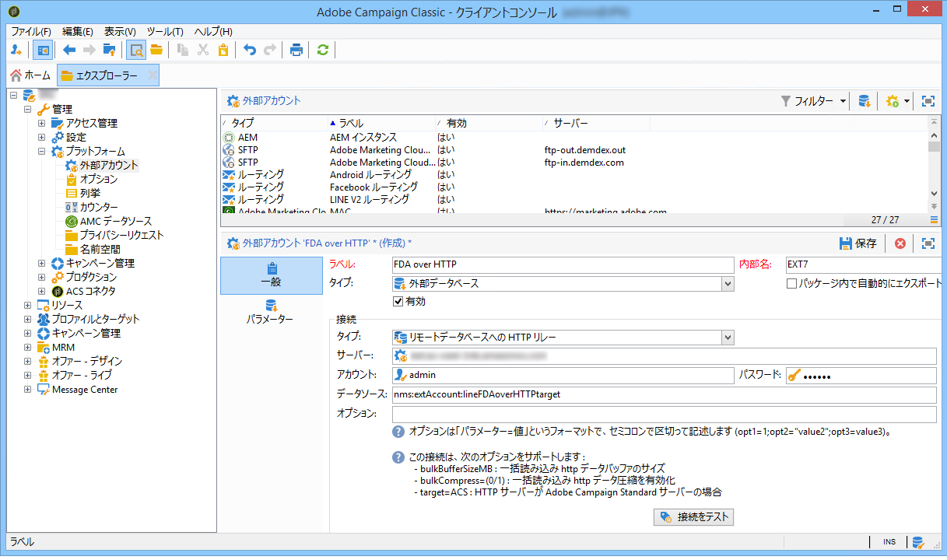Expand the リソース tree node
This screenshot has height=560, width=947.
tap(27, 305)
